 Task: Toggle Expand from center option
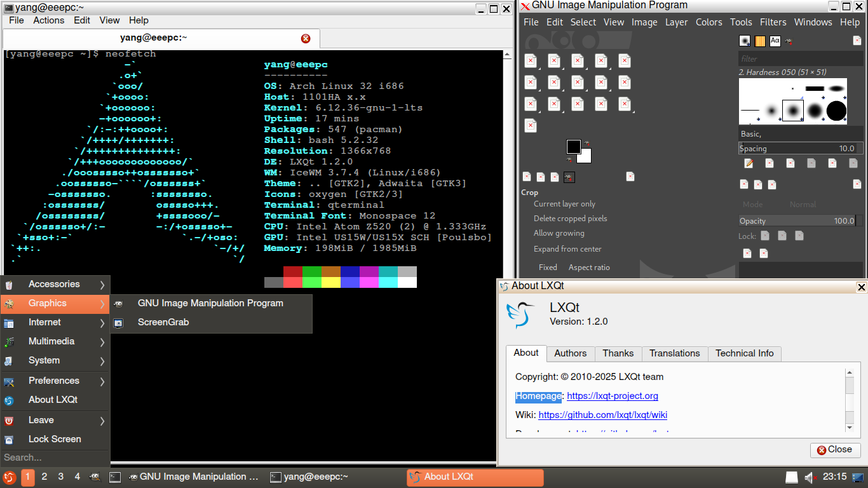(567, 249)
